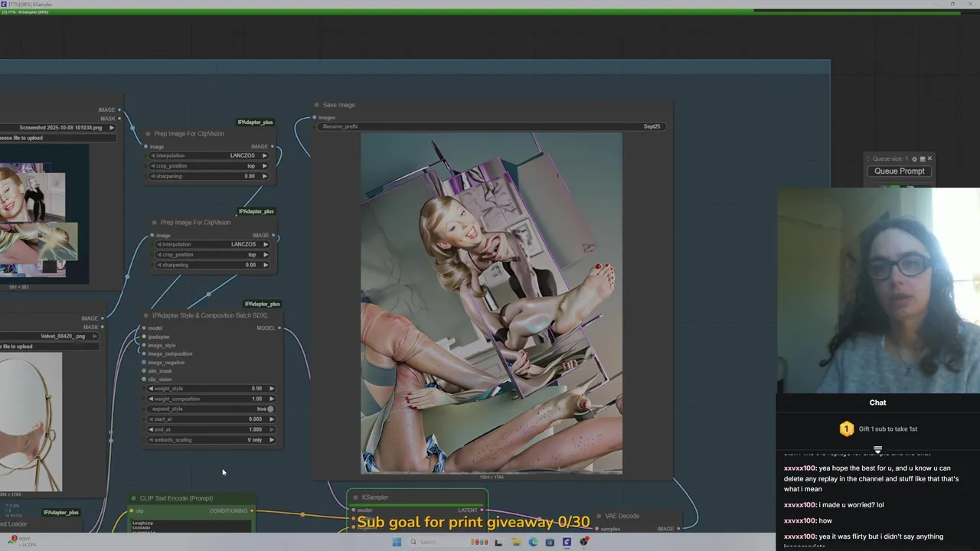Collapse the IPAdapter Style & Composition Batch SDXL node
Image resolution: width=980 pixels, height=551 pixels.
(146, 315)
